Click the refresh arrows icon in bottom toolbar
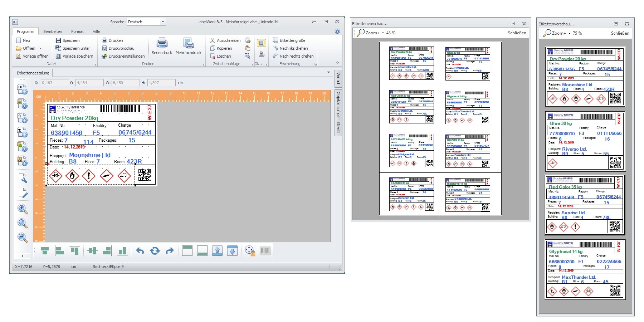 pos(155,251)
